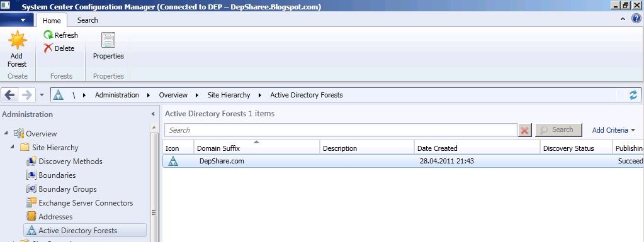Screen dimensions: 644x242
Task: Collapse the Overview tree node
Action: click(x=6, y=133)
